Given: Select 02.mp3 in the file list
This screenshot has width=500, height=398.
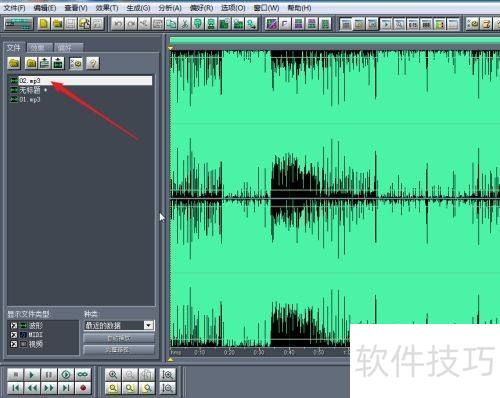Looking at the screenshot, I should 81,81.
